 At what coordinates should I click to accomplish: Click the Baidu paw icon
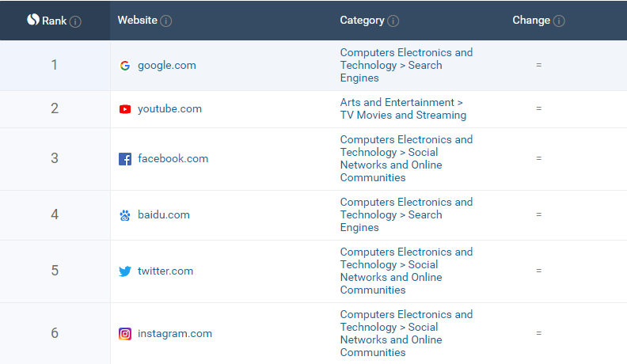124,215
